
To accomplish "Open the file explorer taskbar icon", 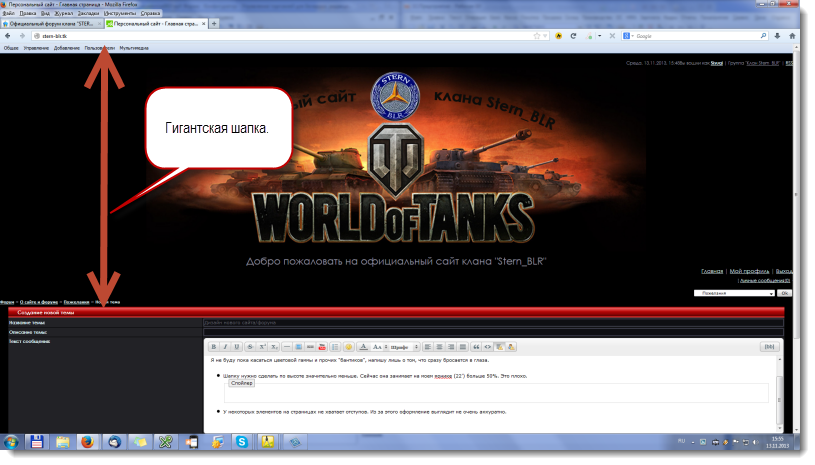I will 62,442.
